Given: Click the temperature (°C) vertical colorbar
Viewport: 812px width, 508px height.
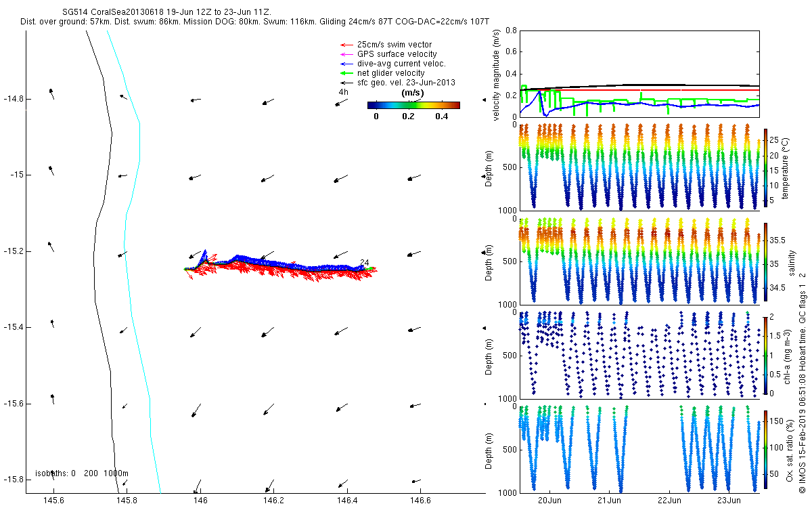Looking at the screenshot, I should pos(765,167).
